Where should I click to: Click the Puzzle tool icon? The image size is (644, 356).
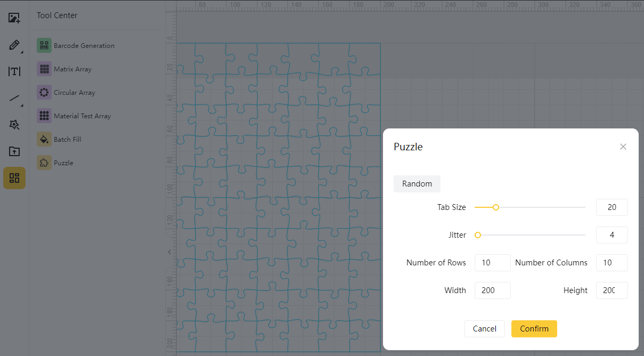44,163
